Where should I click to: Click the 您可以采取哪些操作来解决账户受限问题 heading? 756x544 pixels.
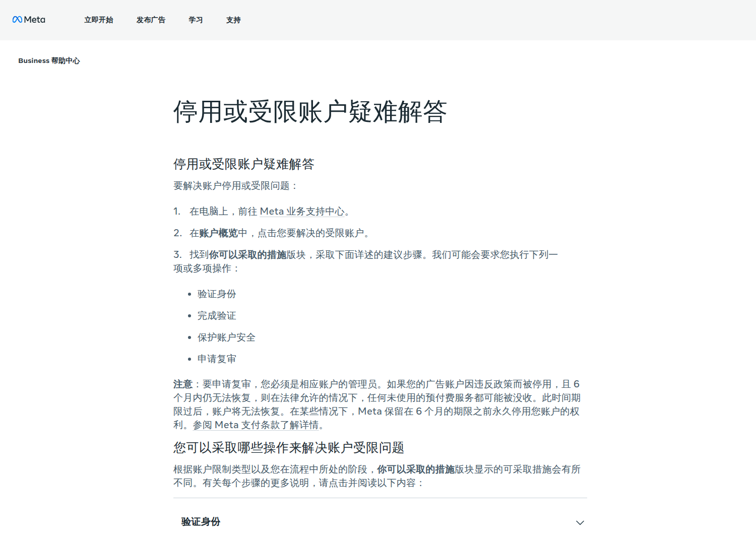(x=289, y=448)
